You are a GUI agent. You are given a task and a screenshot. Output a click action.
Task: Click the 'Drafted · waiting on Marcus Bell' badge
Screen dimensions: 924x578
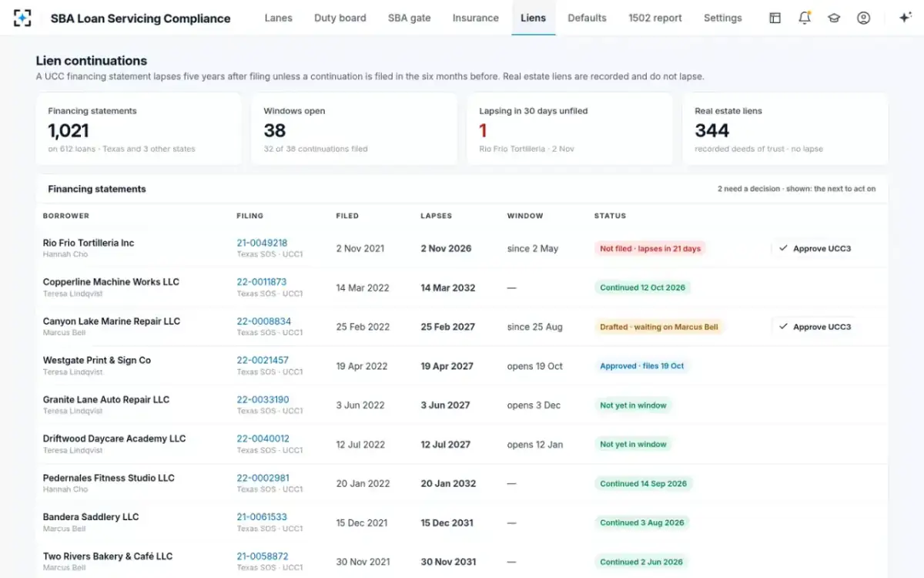[x=659, y=327]
